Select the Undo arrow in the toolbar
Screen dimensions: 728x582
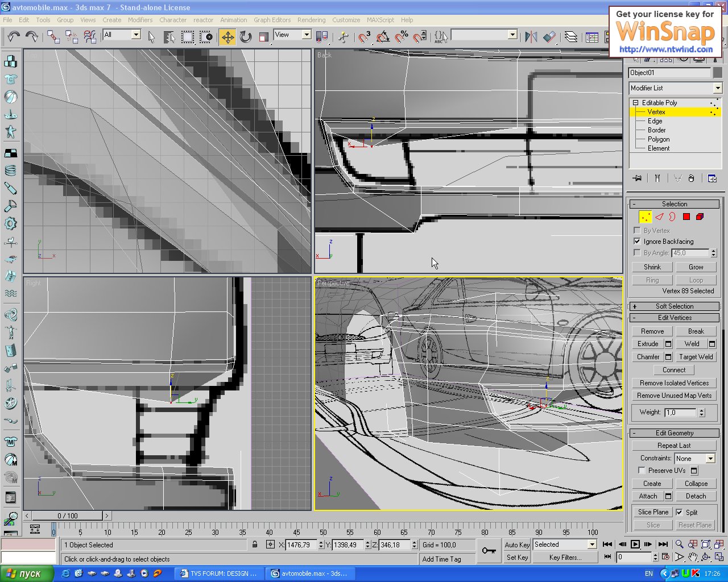click(14, 37)
